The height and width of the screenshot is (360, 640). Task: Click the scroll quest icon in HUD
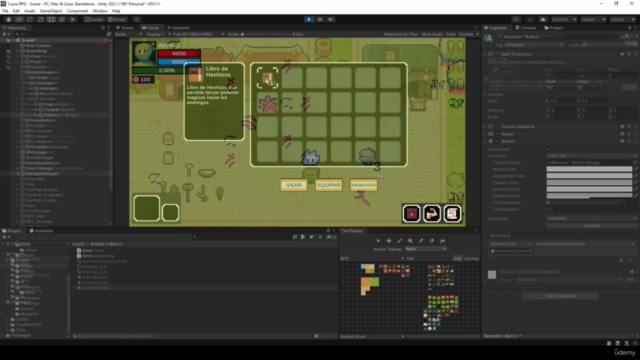(x=452, y=213)
